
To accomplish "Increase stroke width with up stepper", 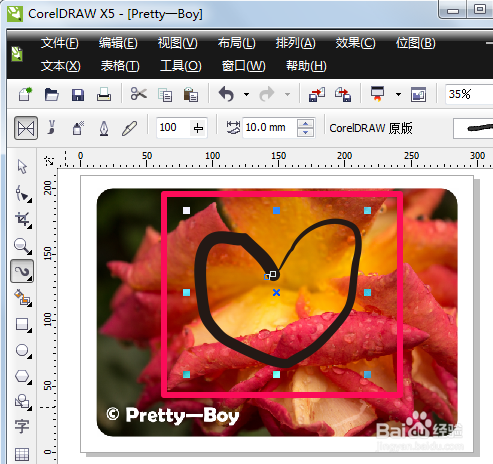I will point(305,124).
